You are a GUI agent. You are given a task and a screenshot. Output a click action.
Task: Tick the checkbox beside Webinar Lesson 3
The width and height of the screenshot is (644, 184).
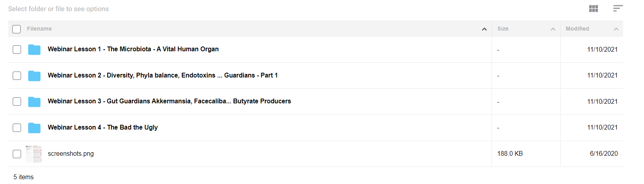click(17, 102)
